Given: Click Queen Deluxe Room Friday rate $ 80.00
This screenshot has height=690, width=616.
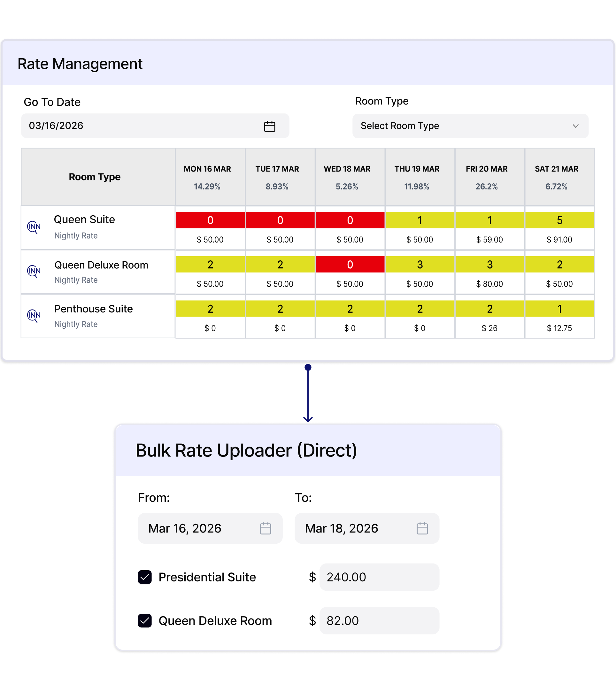Looking at the screenshot, I should pos(489,284).
